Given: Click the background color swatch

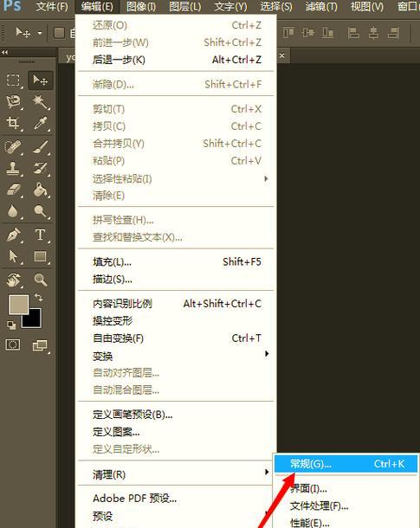Looking at the screenshot, I should tap(33, 320).
